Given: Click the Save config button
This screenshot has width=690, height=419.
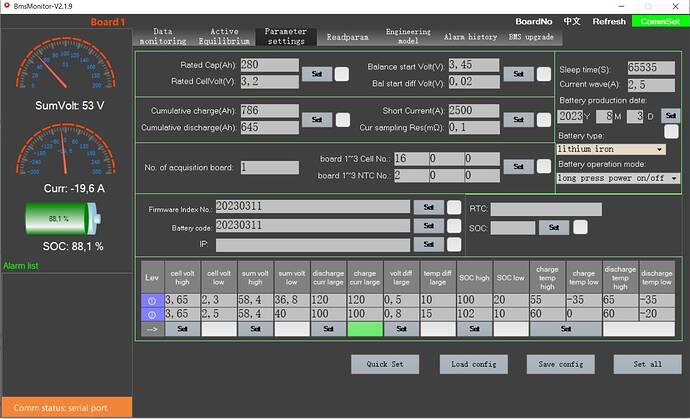Looking at the screenshot, I should pos(561,364).
